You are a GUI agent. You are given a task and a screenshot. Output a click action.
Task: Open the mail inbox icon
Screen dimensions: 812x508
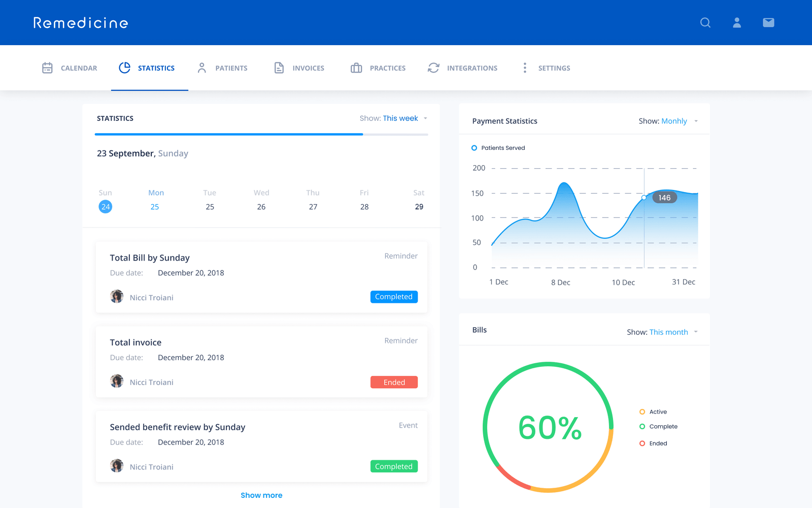(x=768, y=23)
